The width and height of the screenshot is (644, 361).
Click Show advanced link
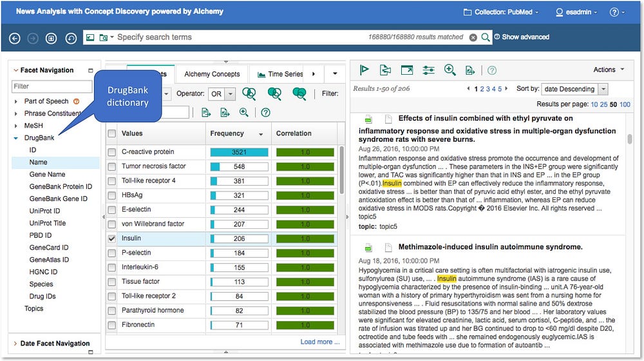526,37
